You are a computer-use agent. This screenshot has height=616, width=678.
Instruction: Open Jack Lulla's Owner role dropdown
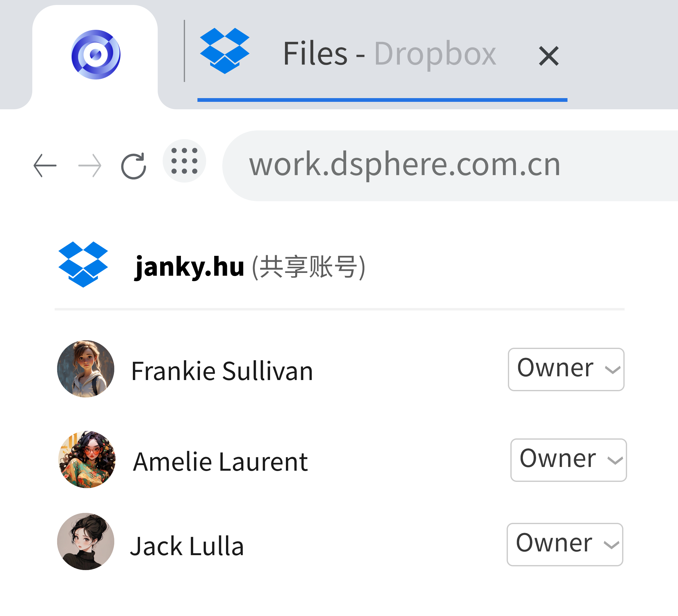(x=565, y=544)
